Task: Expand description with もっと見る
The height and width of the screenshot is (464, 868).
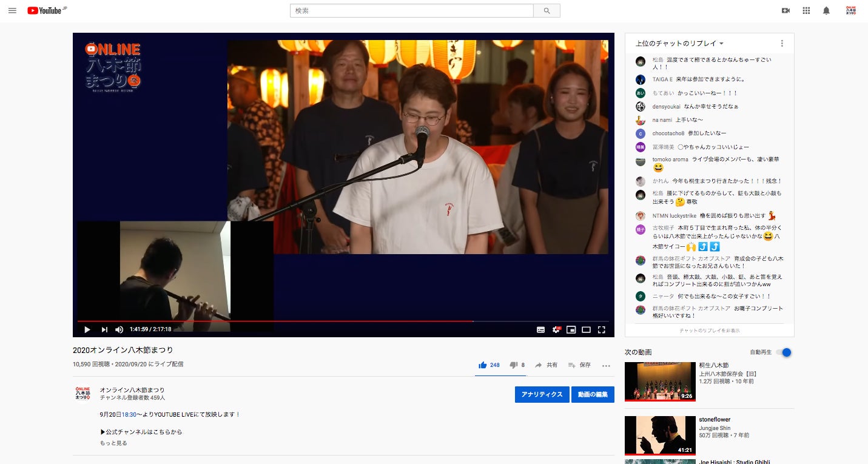Action: click(113, 443)
